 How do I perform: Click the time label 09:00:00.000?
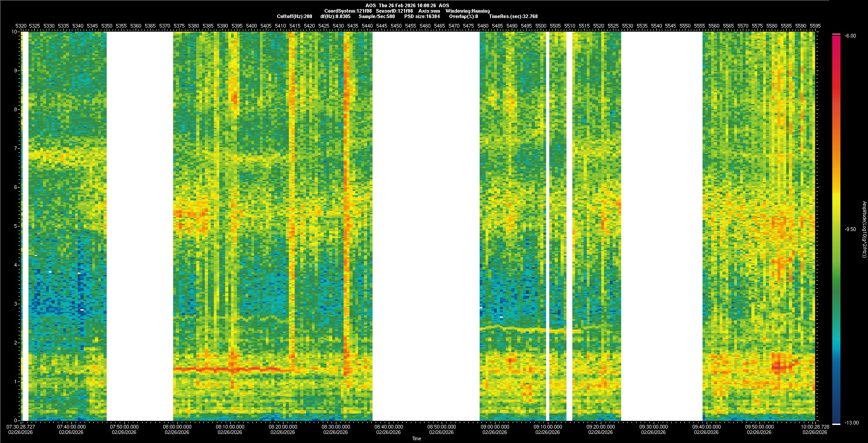tap(495, 426)
